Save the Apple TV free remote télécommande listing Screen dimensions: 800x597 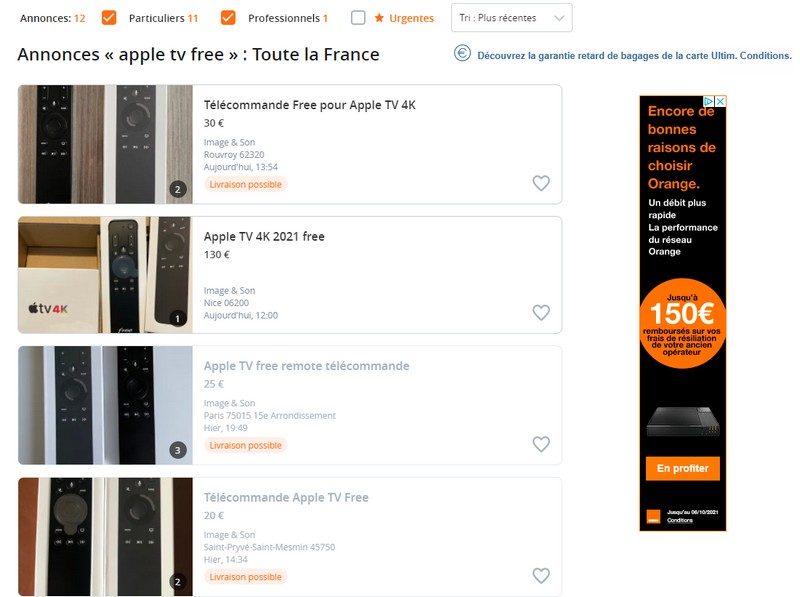click(x=541, y=444)
